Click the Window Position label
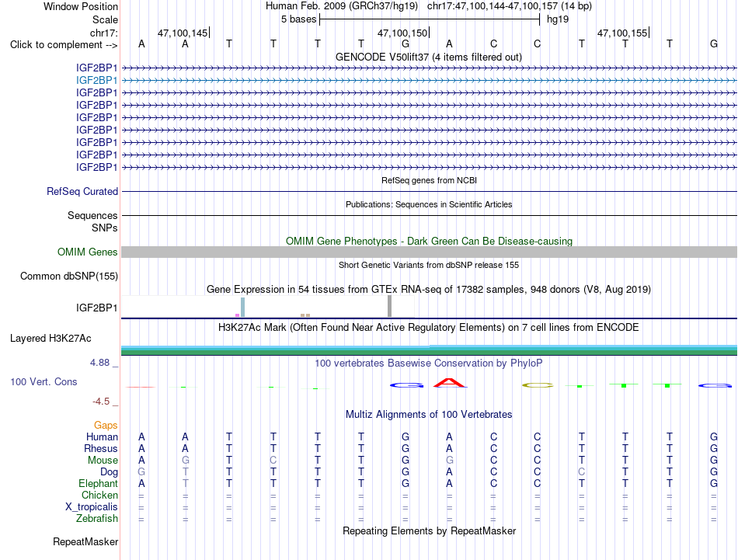This screenshot has width=738, height=560. (81, 6)
